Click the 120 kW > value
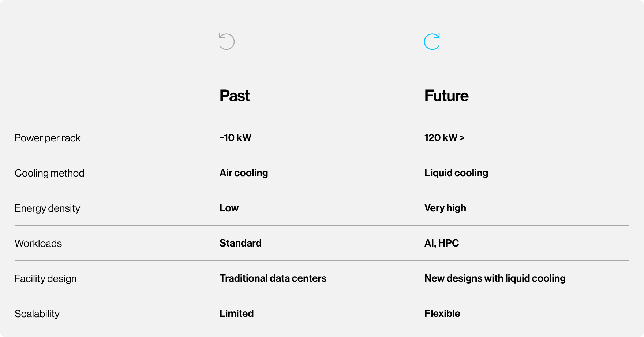 [x=445, y=138]
